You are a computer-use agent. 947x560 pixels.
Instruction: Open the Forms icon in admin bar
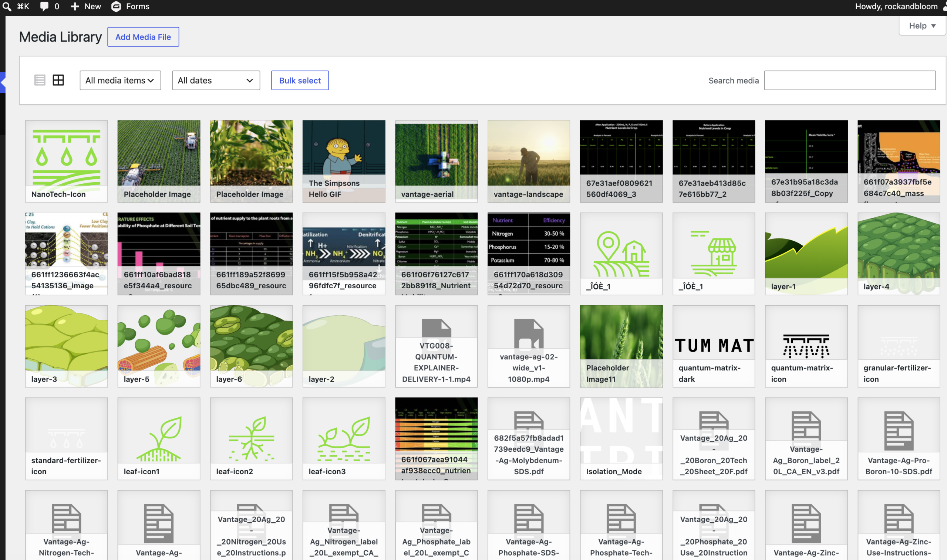[116, 6]
